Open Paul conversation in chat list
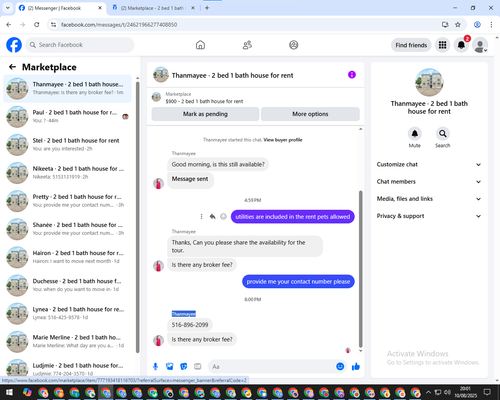This screenshot has height=400, width=500. click(x=67, y=117)
